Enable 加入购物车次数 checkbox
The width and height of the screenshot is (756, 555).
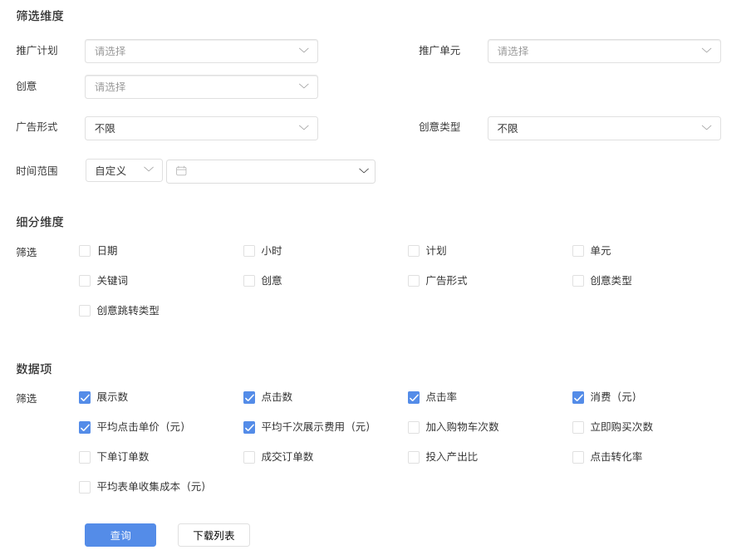[414, 427]
